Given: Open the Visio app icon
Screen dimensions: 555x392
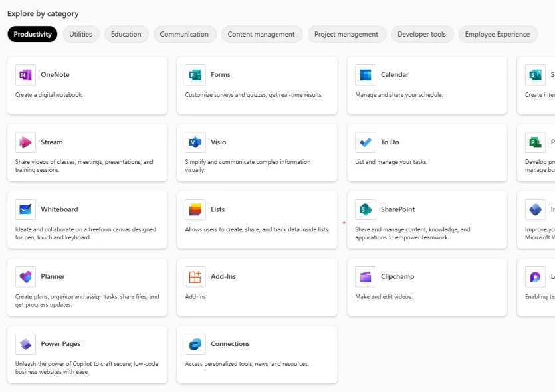Looking at the screenshot, I should (195, 142).
